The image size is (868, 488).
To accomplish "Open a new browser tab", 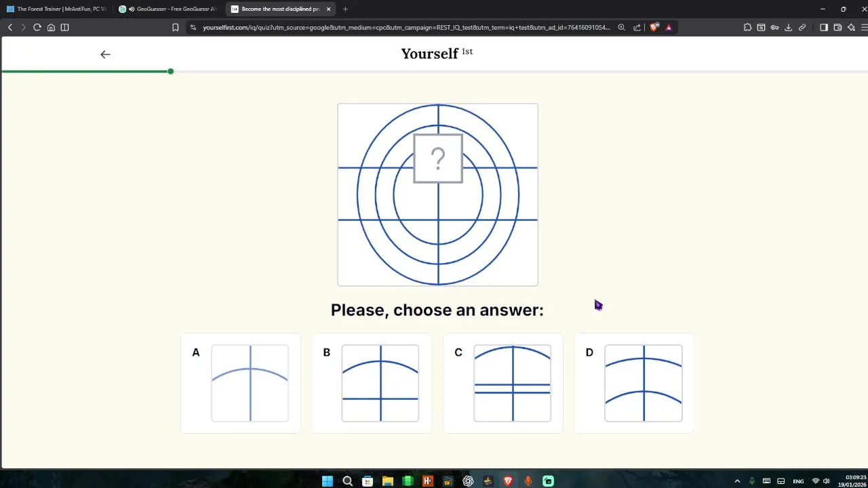I will tap(345, 9).
